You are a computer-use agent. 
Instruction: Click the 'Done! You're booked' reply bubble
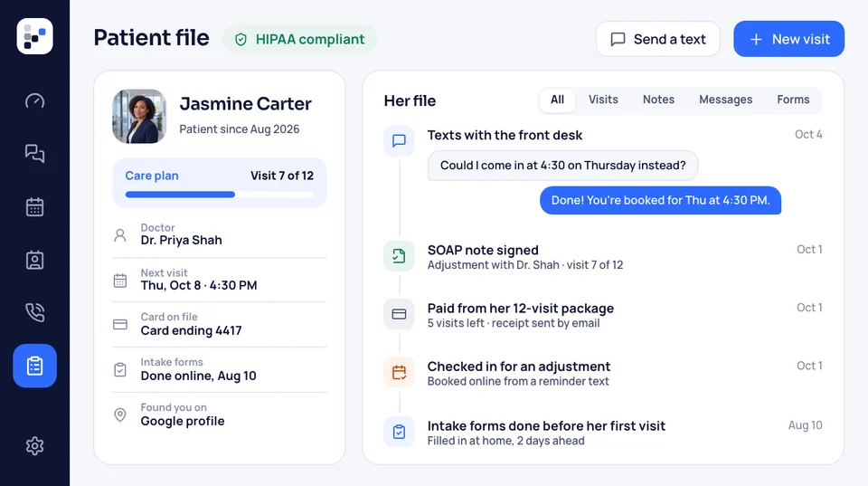pyautogui.click(x=660, y=201)
